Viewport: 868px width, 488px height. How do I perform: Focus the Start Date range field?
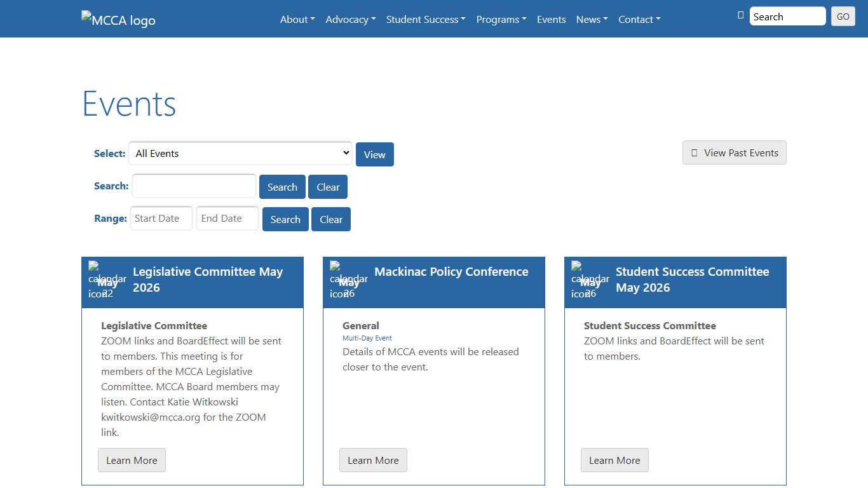click(x=161, y=219)
